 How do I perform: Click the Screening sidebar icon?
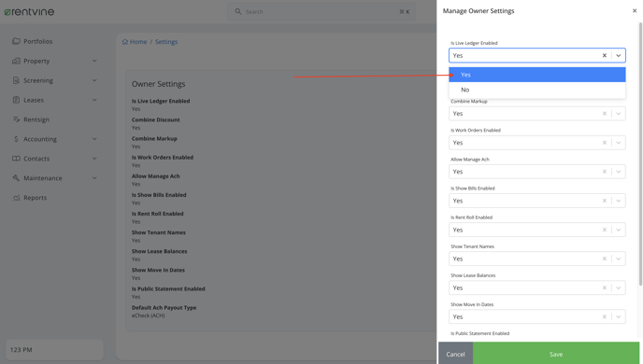[x=16, y=80]
